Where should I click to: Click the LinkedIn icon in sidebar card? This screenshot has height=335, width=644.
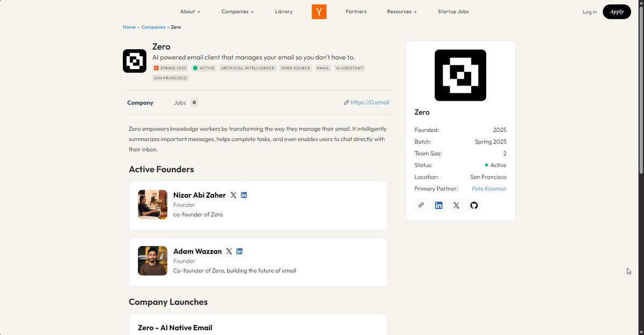439,205
